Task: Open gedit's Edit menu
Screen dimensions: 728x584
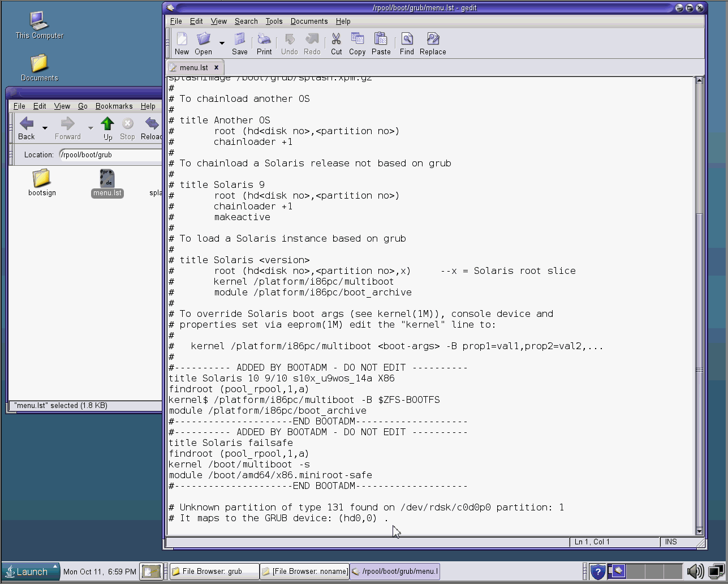Action: pos(196,21)
